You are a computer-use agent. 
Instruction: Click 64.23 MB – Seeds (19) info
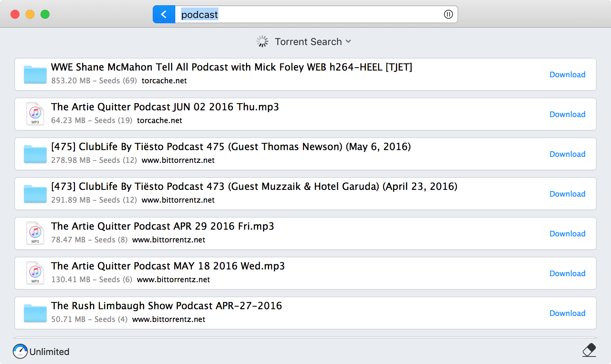[92, 120]
